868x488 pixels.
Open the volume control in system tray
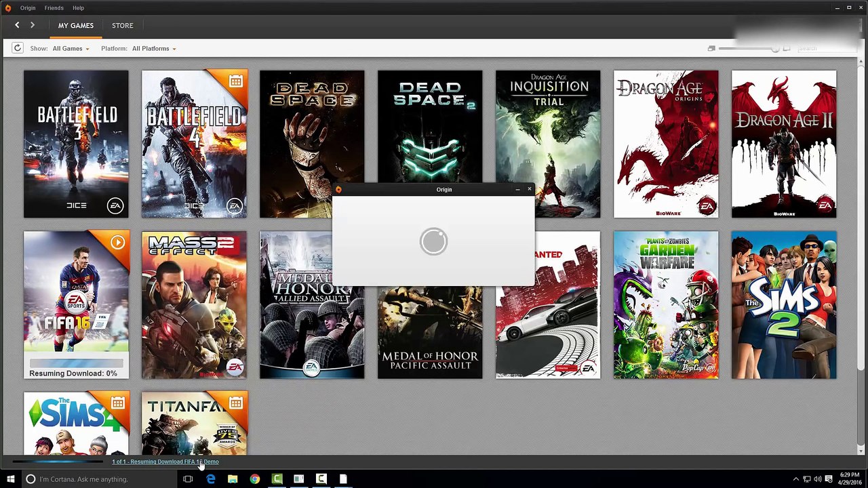[x=817, y=479]
